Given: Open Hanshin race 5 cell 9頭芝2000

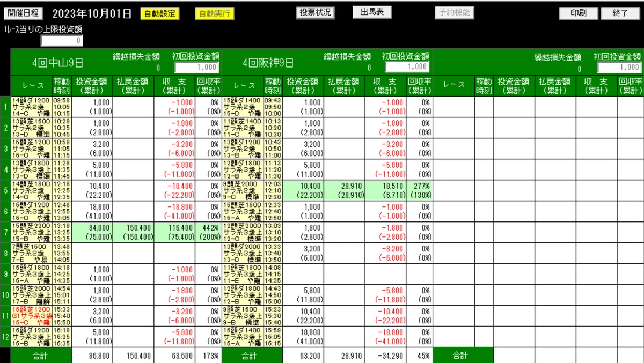Looking at the screenshot, I should (242, 190).
